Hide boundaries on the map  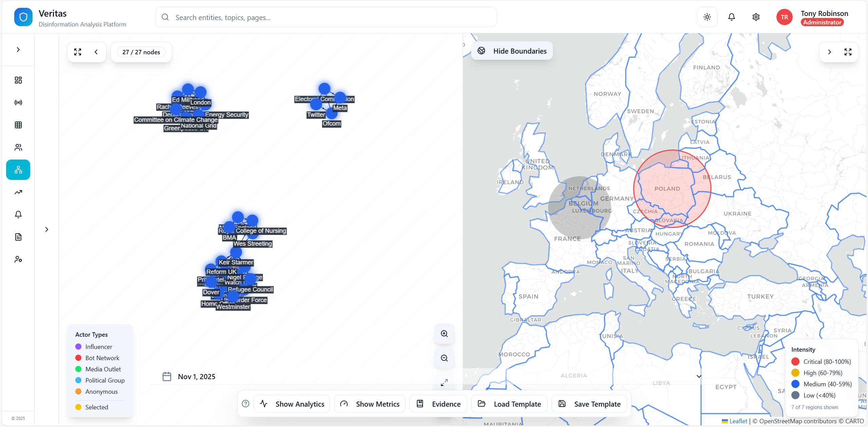(512, 51)
